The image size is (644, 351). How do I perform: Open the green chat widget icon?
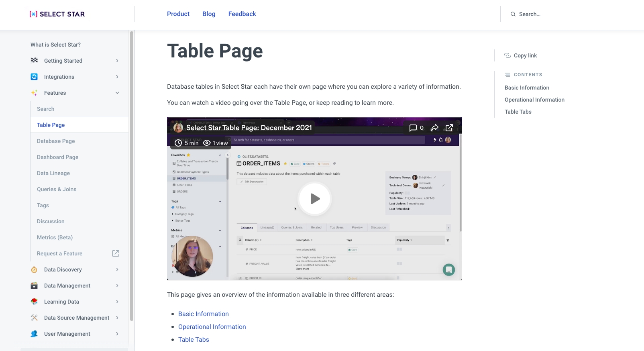(448, 269)
